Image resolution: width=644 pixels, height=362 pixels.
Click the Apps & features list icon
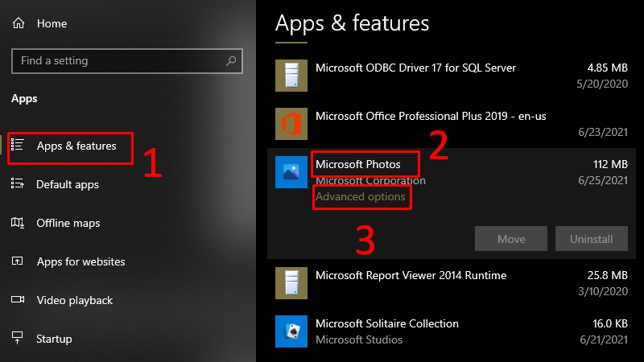(17, 145)
